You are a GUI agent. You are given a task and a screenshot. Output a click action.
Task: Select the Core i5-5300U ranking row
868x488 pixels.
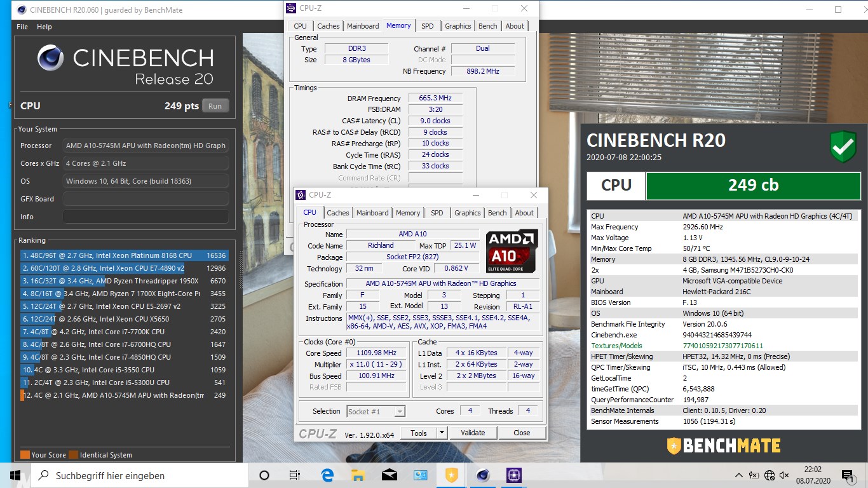(x=124, y=383)
